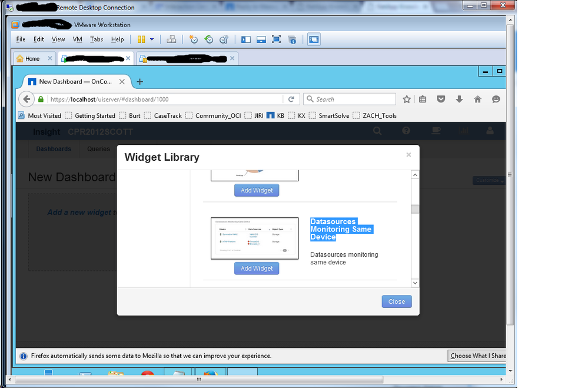Switch to the Home tab in VMware
Viewport: 588px width, 388px height.
click(32, 58)
